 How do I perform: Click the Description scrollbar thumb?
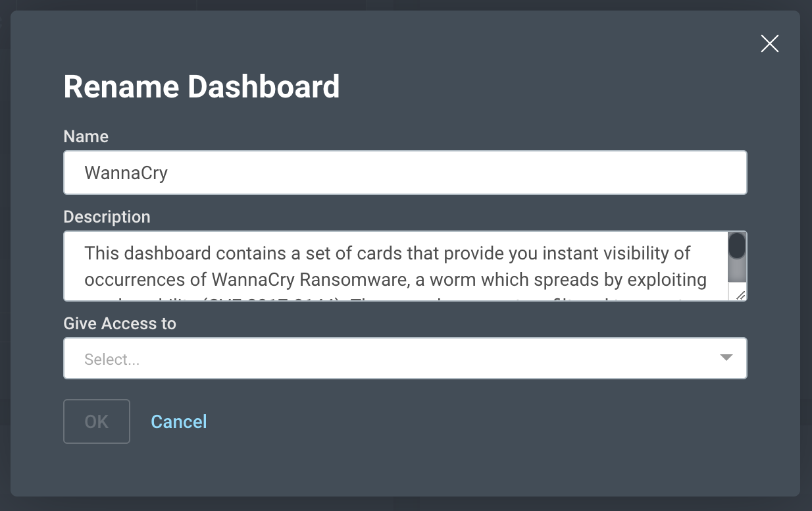click(x=737, y=246)
